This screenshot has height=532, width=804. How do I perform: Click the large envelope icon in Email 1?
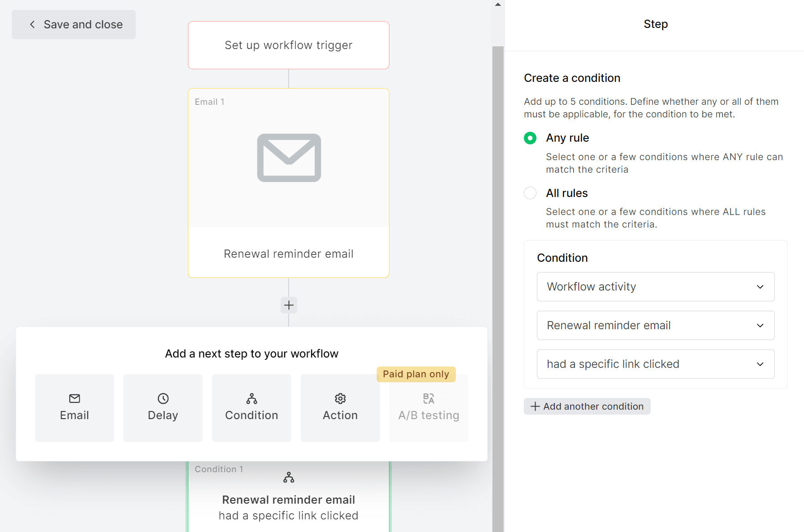(289, 158)
